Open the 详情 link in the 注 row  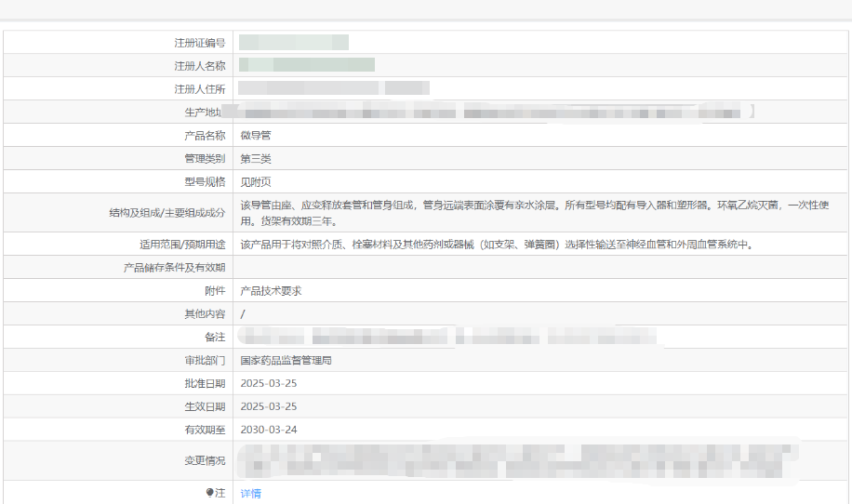pyautogui.click(x=250, y=493)
